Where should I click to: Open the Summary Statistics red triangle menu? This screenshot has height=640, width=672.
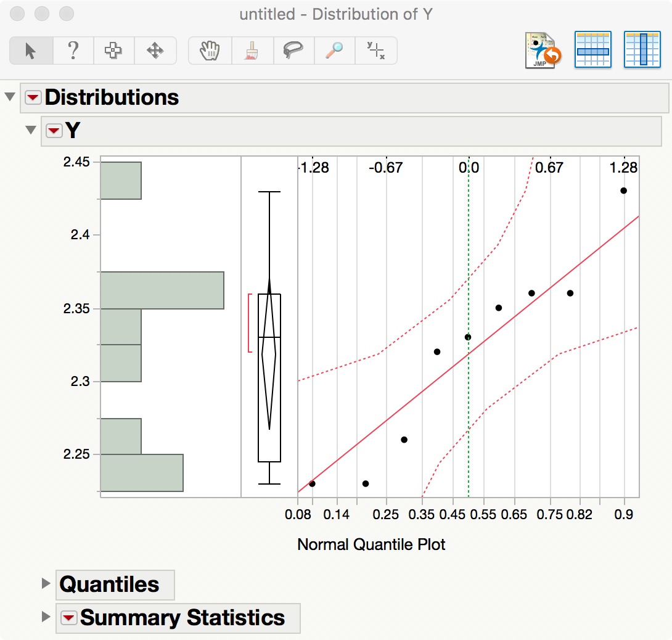point(68,618)
